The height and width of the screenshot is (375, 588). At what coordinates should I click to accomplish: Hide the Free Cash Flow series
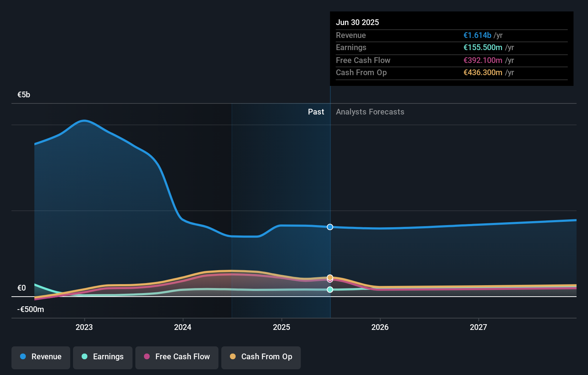click(x=177, y=356)
